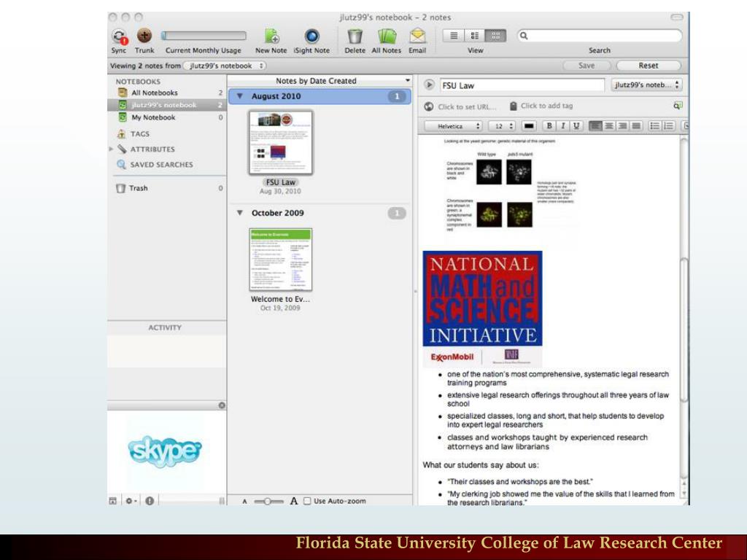This screenshot has width=747, height=560.
Task: Enable Use Auto-zoom checkbox
Action: click(x=307, y=501)
